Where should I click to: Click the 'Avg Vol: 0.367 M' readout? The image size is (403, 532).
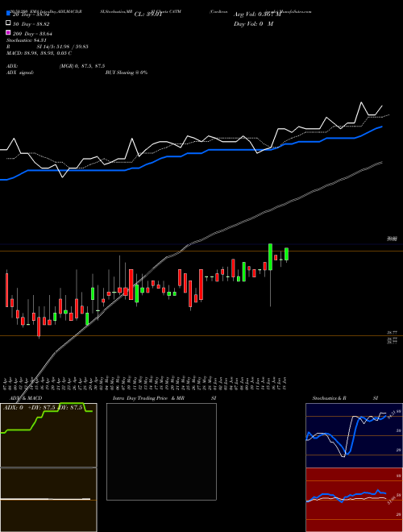pos(257,15)
